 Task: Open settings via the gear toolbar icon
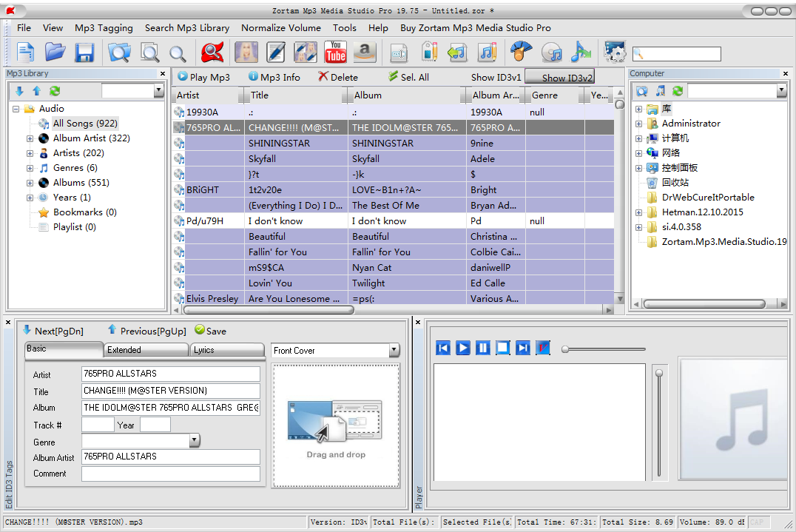[x=614, y=52]
